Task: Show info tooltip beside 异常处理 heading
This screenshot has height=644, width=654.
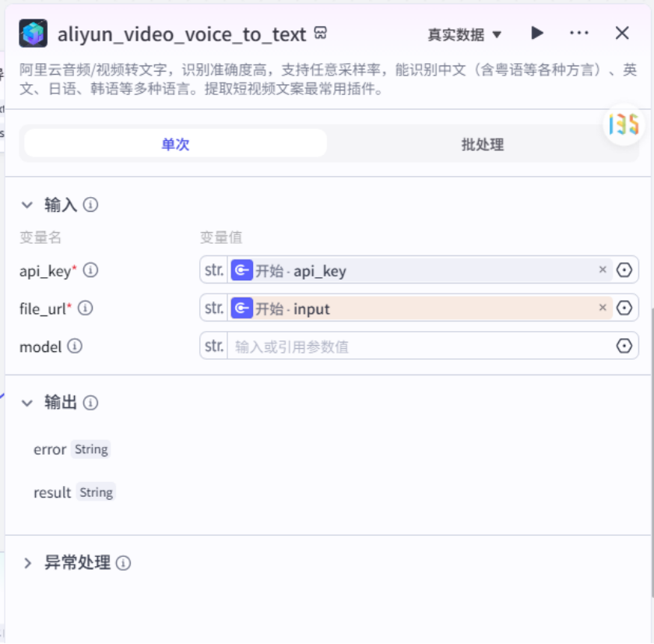Action: tap(123, 564)
